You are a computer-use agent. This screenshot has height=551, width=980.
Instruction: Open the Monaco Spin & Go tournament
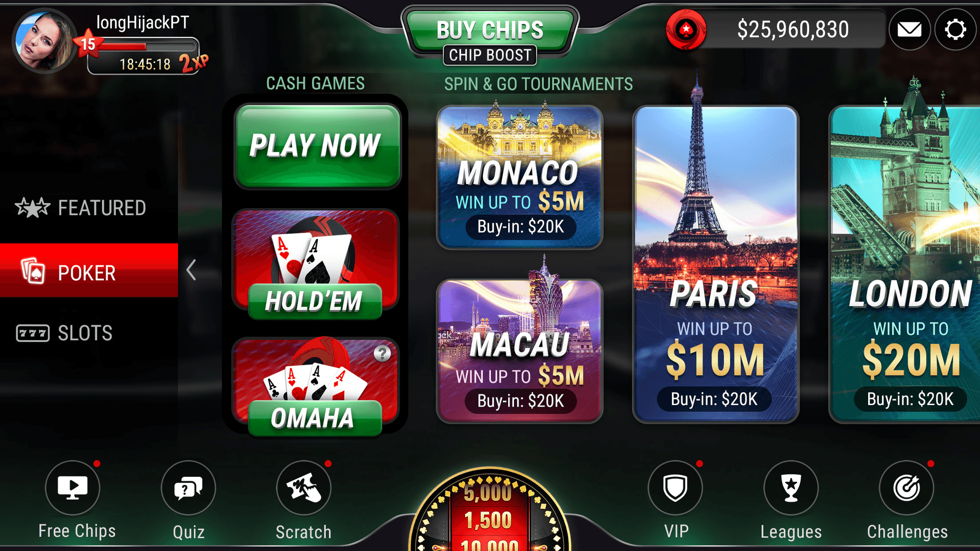[520, 177]
